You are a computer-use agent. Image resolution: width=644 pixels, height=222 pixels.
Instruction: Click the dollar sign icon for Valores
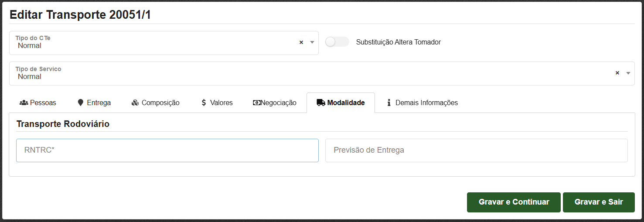[204, 103]
